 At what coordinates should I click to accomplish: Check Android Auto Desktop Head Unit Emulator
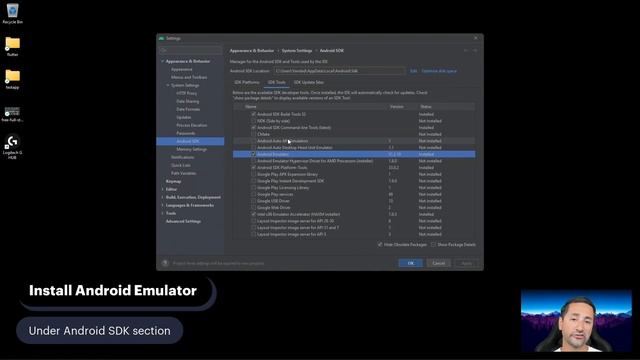[x=253, y=147]
